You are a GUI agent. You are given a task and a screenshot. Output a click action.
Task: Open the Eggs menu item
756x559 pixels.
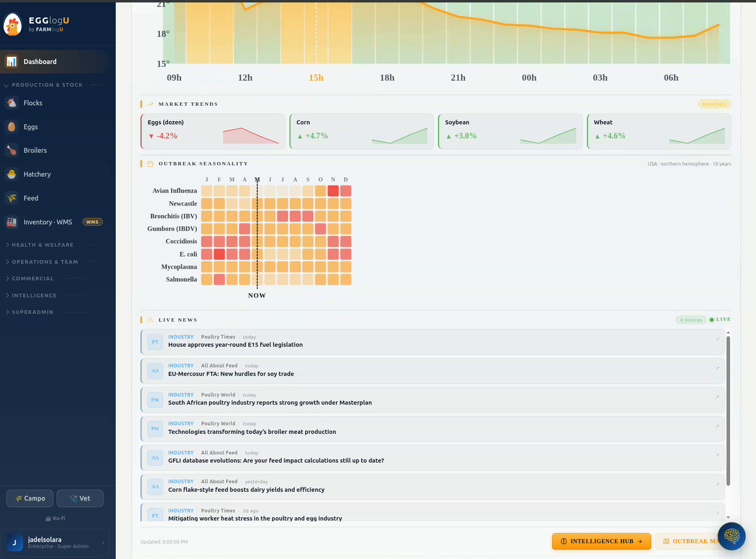[55, 127]
